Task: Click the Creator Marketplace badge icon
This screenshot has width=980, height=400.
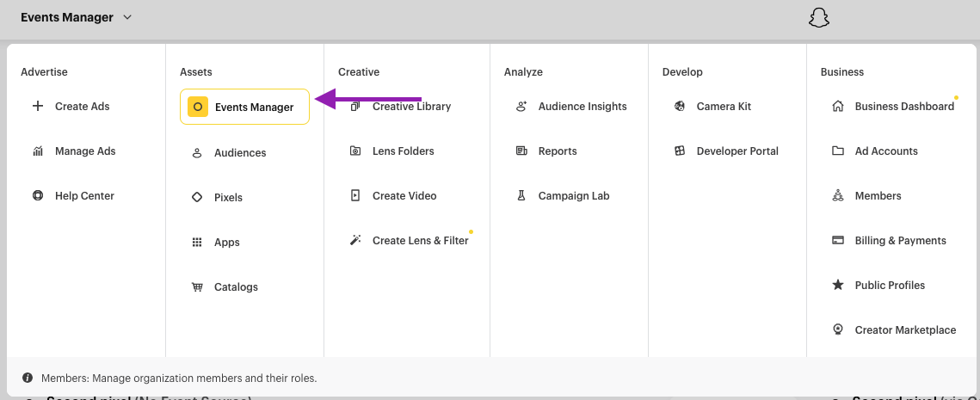Action: 838,330
